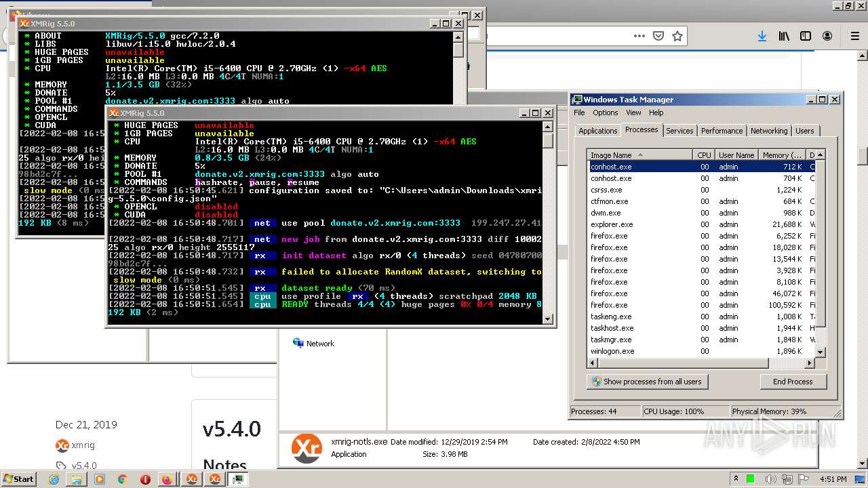Open the Firefox Library icon
This screenshot has height=488, width=868.
tap(784, 36)
